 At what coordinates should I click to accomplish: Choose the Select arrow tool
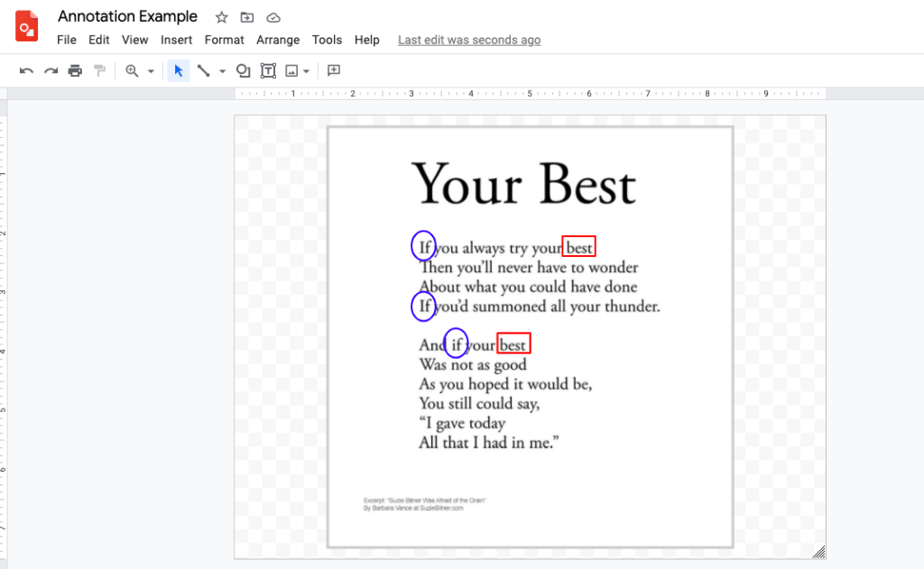coord(179,71)
